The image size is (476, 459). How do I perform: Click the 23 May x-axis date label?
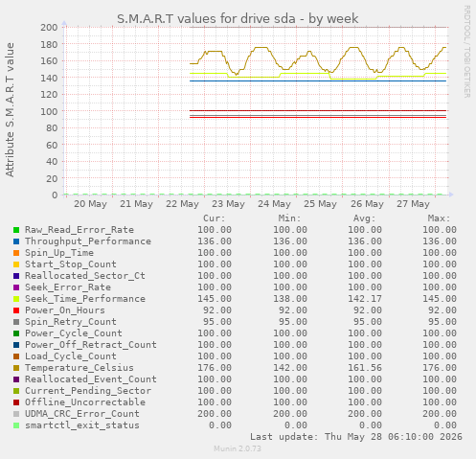click(228, 204)
